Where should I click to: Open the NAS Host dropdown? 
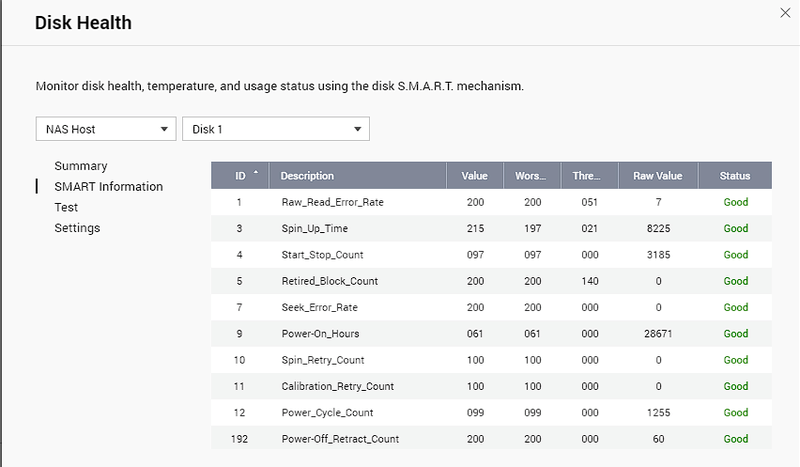[x=105, y=129]
